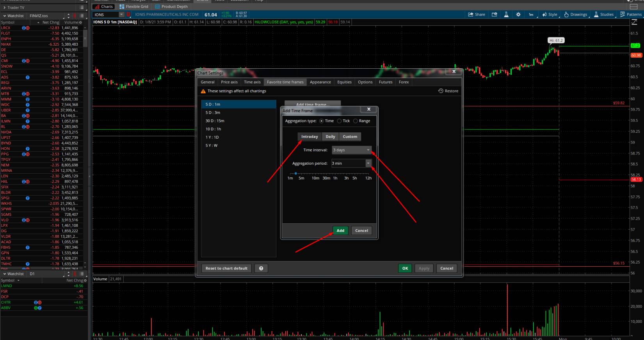This screenshot has height=340, width=644.
Task: Open the Patterns toolbar icon
Action: (623, 14)
